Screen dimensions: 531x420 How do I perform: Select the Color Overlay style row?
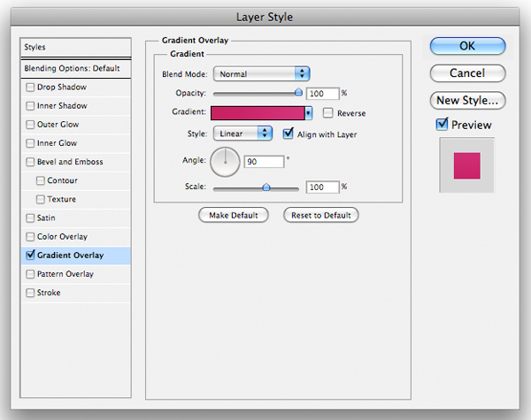pyautogui.click(x=75, y=237)
